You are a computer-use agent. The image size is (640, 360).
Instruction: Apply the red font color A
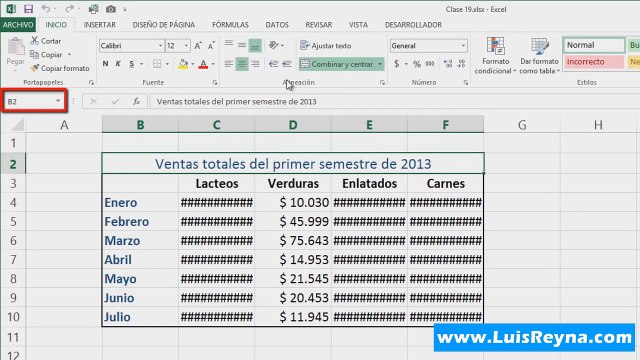coord(203,64)
